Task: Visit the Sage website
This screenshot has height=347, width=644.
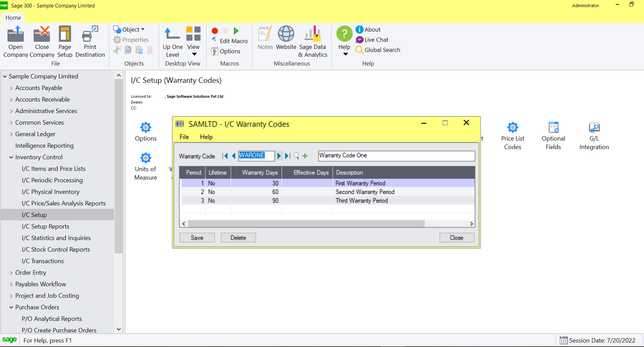Action: pos(286,37)
